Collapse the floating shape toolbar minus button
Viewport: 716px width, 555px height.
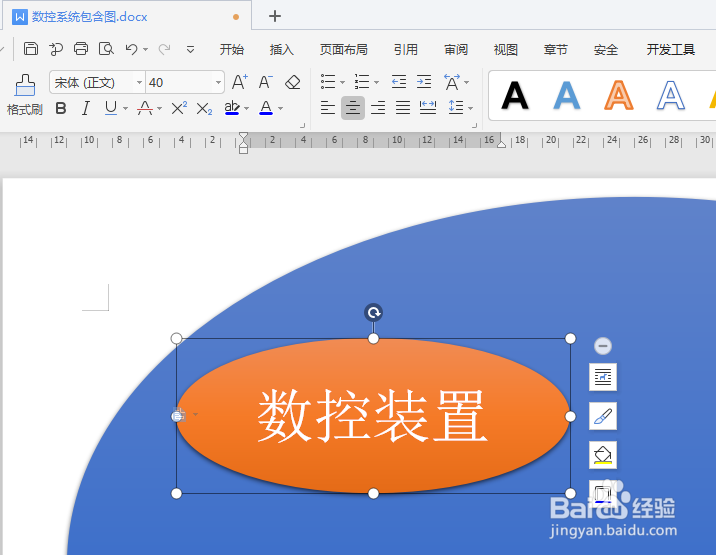603,346
